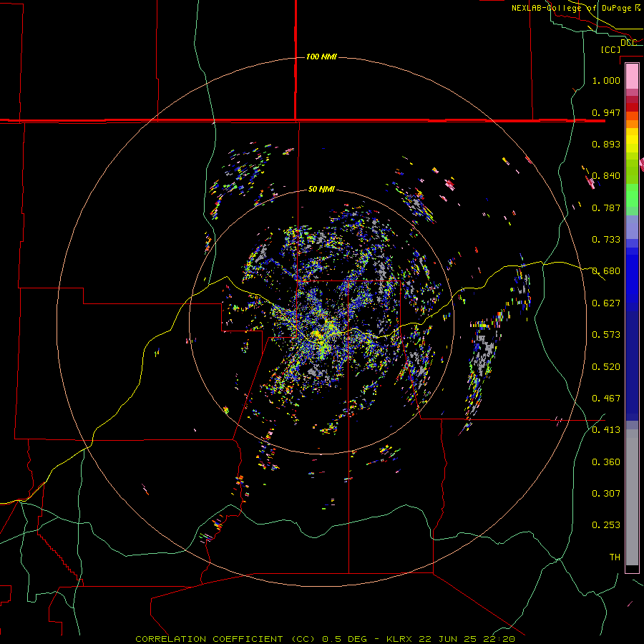Click the 100 NMI range ring label
644x644 pixels.
point(321,57)
